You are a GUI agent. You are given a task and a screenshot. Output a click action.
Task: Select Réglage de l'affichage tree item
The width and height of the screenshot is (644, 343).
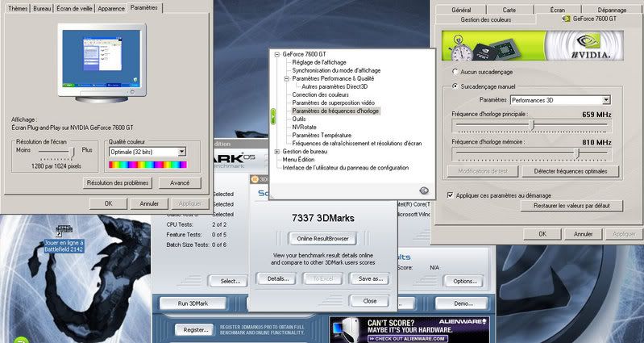point(319,62)
